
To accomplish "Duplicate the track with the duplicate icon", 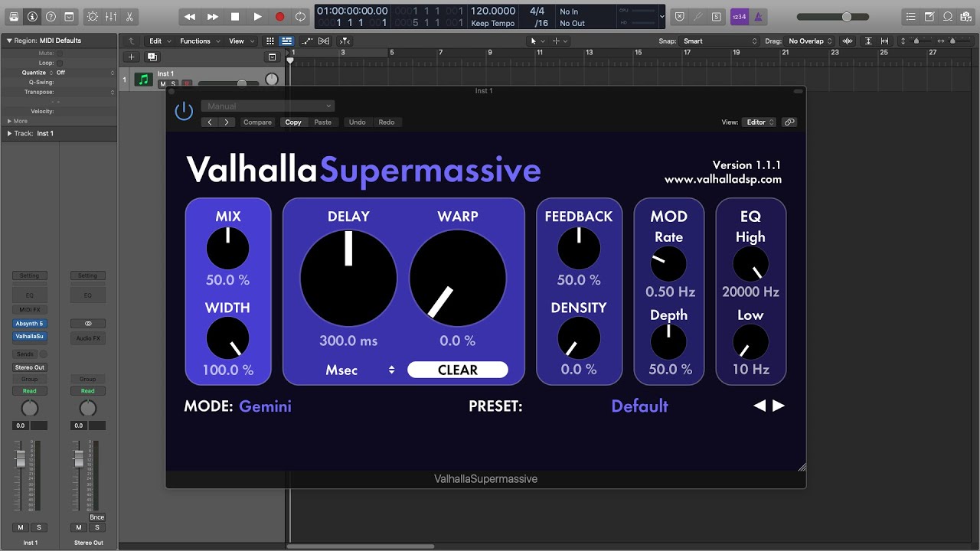I will (x=152, y=57).
